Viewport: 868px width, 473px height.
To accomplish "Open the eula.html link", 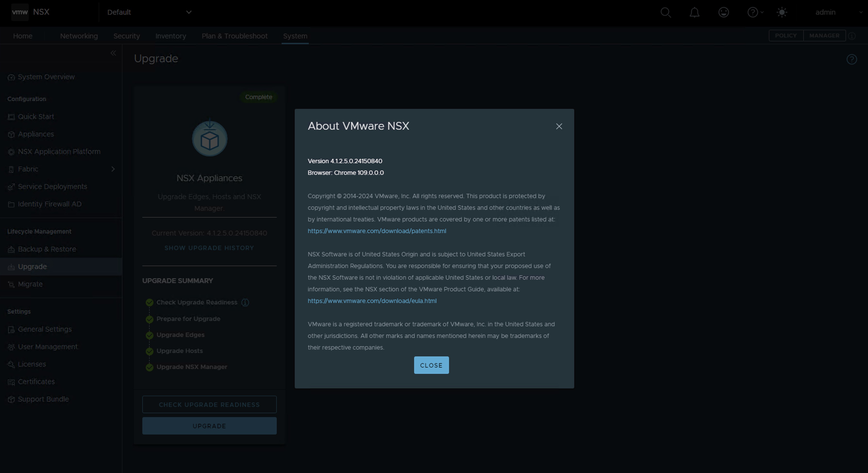I will point(372,301).
